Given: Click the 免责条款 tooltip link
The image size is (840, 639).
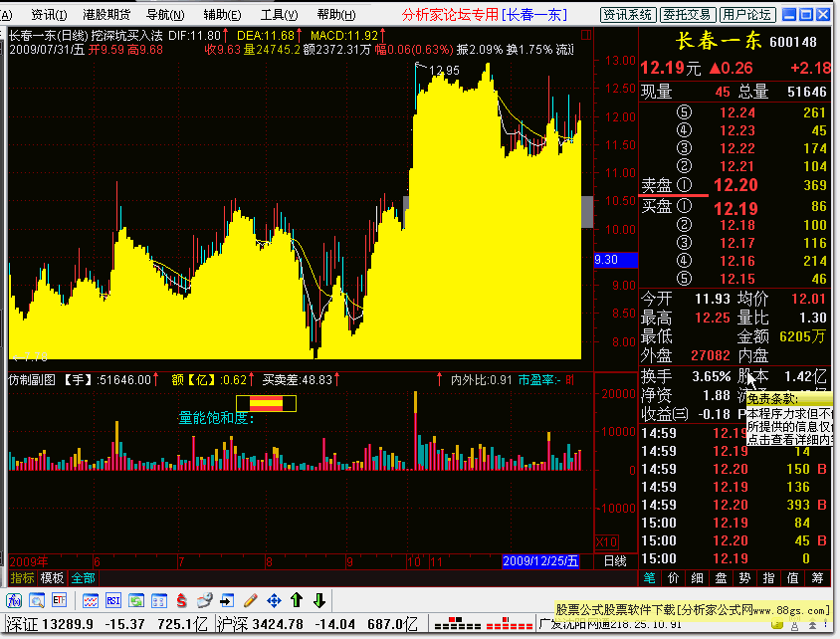Looking at the screenshot, I should [x=772, y=399].
